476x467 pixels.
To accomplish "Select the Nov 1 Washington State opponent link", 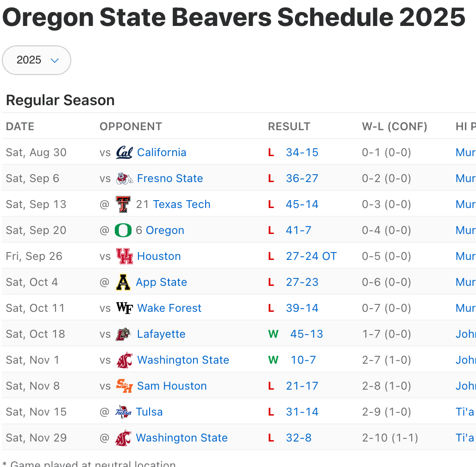I will [x=183, y=360].
